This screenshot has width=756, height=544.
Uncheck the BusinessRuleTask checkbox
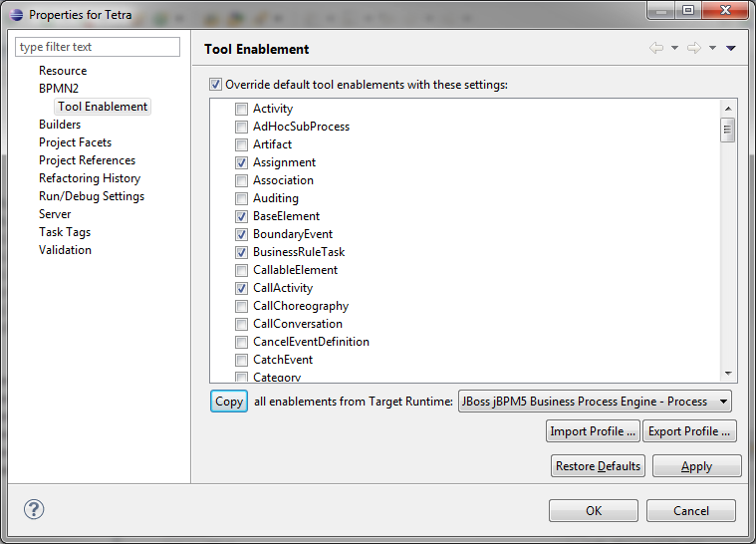(241, 252)
